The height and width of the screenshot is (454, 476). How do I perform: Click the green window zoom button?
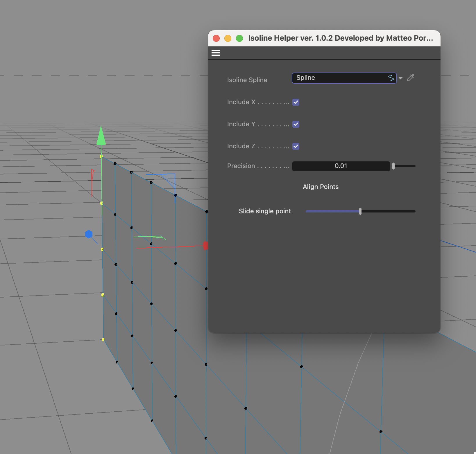coord(239,38)
